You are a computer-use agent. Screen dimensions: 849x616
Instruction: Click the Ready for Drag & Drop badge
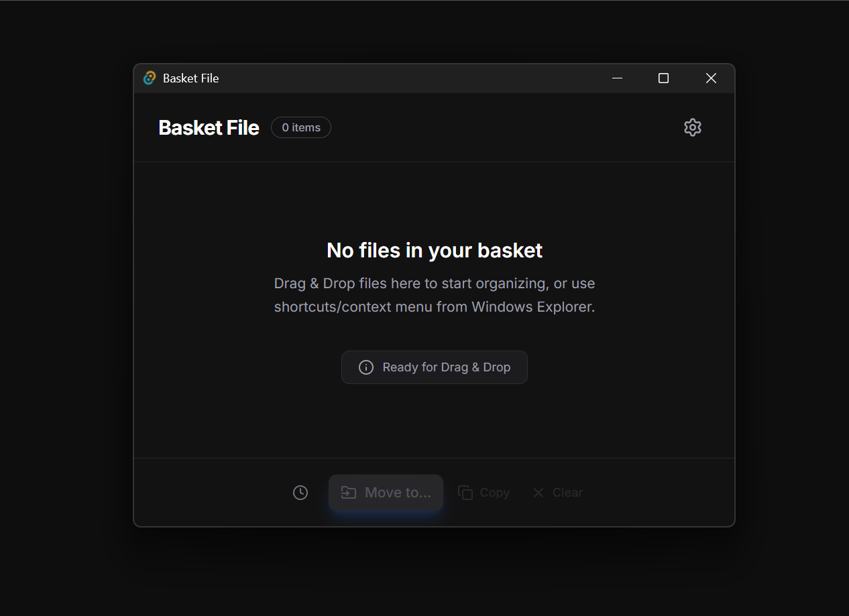click(x=435, y=367)
